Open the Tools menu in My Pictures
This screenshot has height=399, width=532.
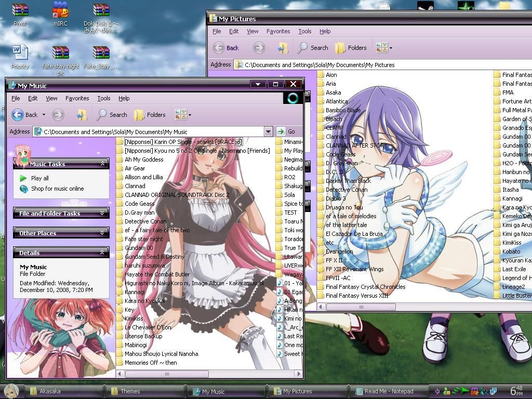tap(304, 31)
